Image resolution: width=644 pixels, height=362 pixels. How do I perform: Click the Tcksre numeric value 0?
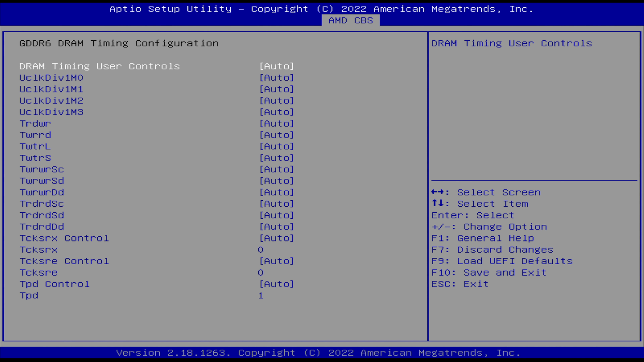coord(260,273)
